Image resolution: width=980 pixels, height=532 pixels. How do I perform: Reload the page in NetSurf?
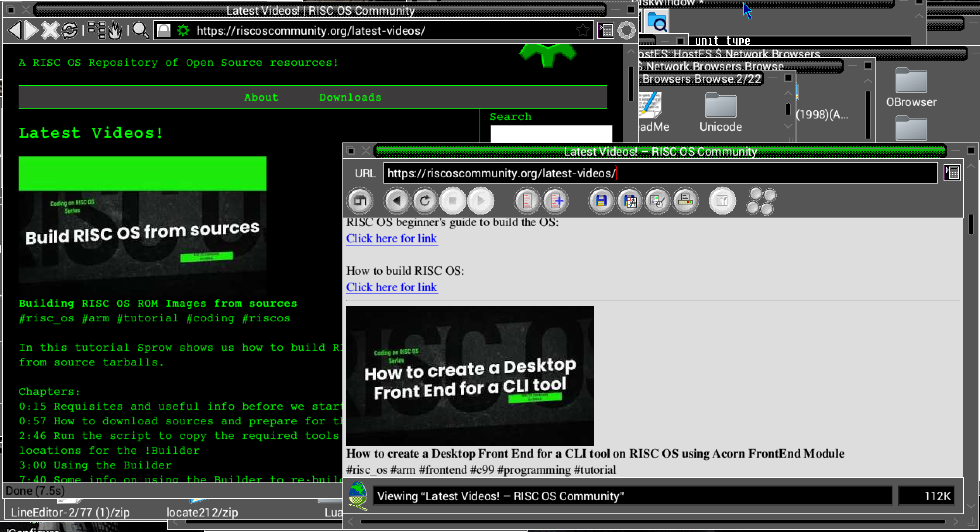pos(70,31)
